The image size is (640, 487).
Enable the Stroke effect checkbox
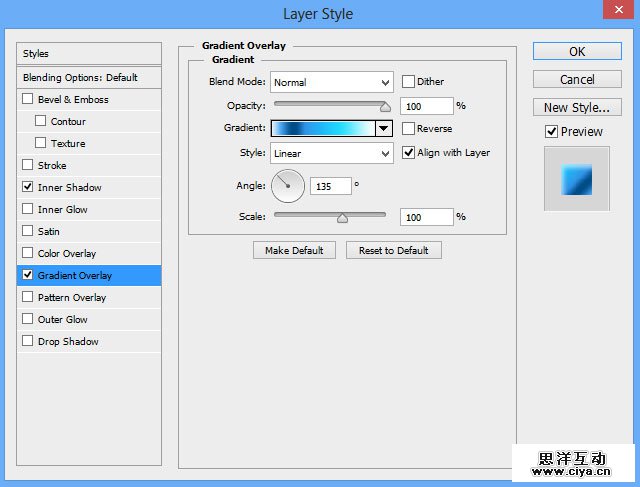28,165
